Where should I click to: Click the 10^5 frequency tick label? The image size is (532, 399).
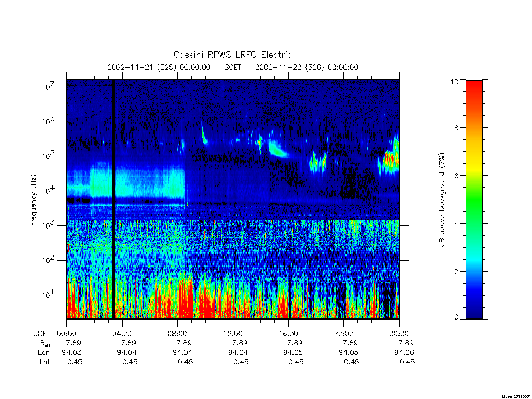49,155
